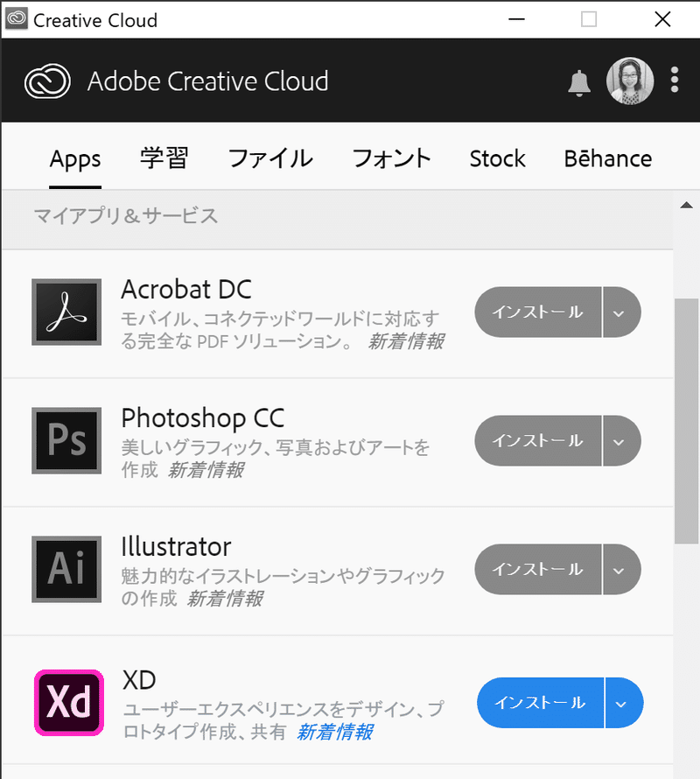Image resolution: width=700 pixels, height=779 pixels.
Task: Switch to the Behance tab
Action: pos(607,158)
